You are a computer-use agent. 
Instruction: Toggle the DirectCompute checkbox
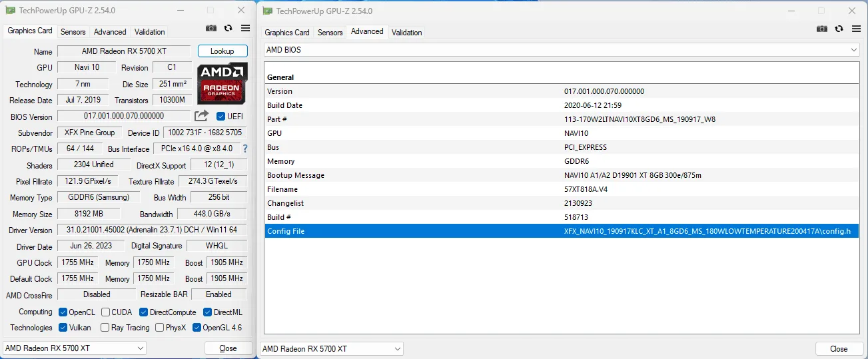pyautogui.click(x=144, y=312)
